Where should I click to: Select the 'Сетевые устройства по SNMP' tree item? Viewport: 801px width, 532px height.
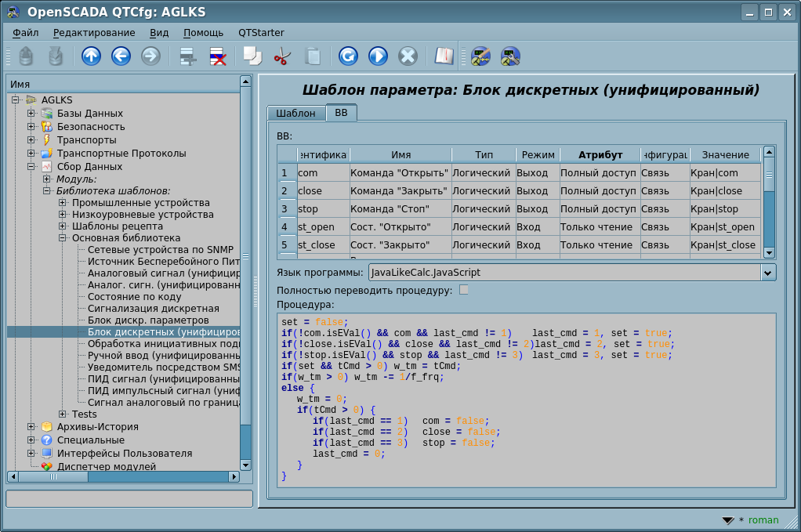[161, 250]
